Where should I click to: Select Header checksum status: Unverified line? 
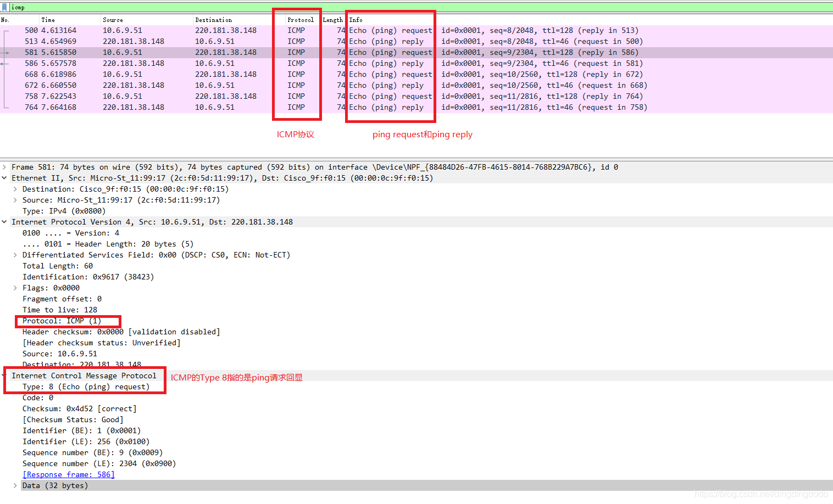(101, 343)
